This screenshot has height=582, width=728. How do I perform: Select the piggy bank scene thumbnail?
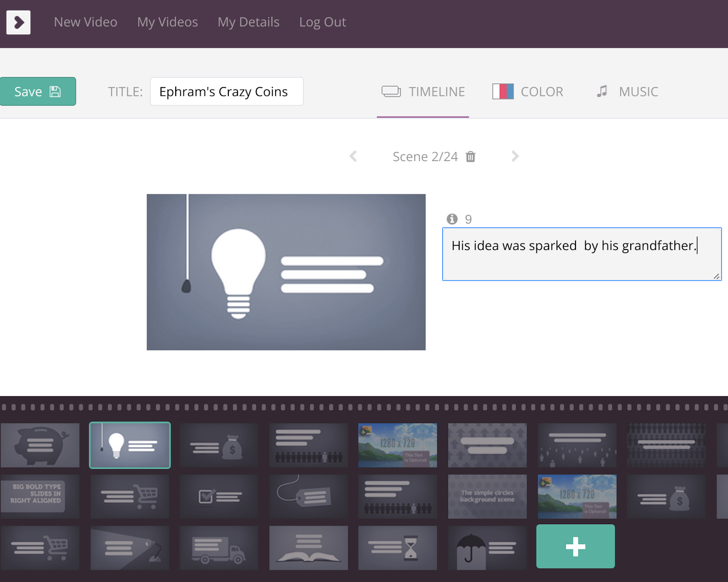(x=40, y=445)
